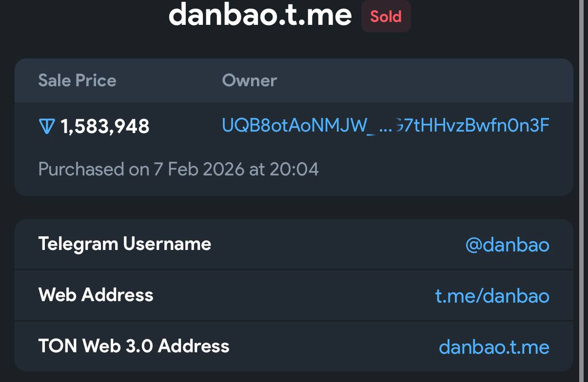Click the ellipsis in the truncated owner address
The height and width of the screenshot is (382, 588).
tap(385, 127)
